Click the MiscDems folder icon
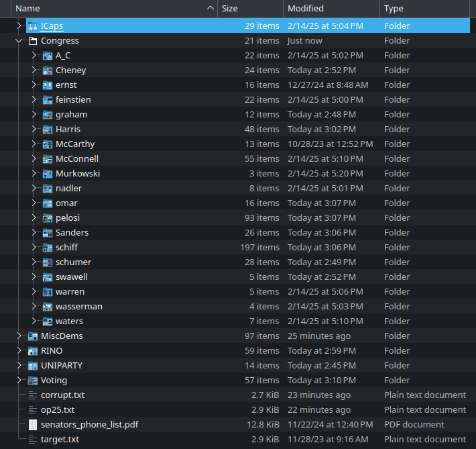The width and height of the screenshot is (476, 449). [x=33, y=336]
